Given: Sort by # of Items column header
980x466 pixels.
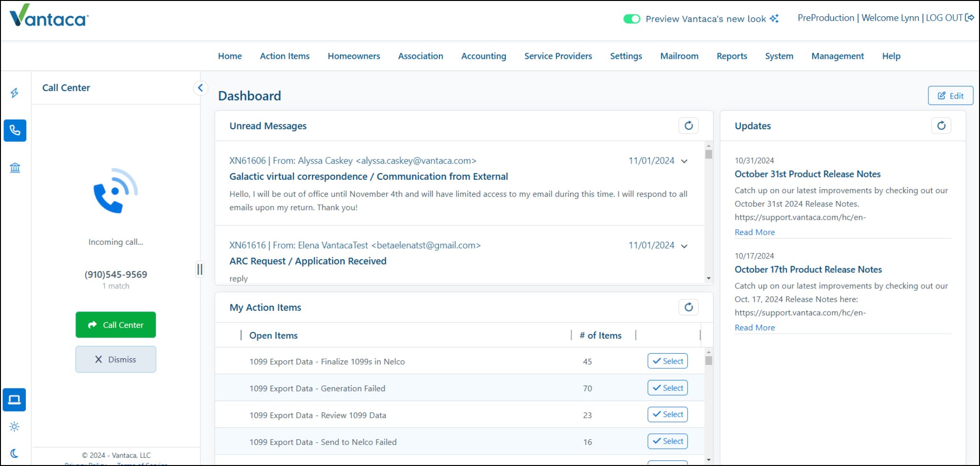Looking at the screenshot, I should 600,335.
